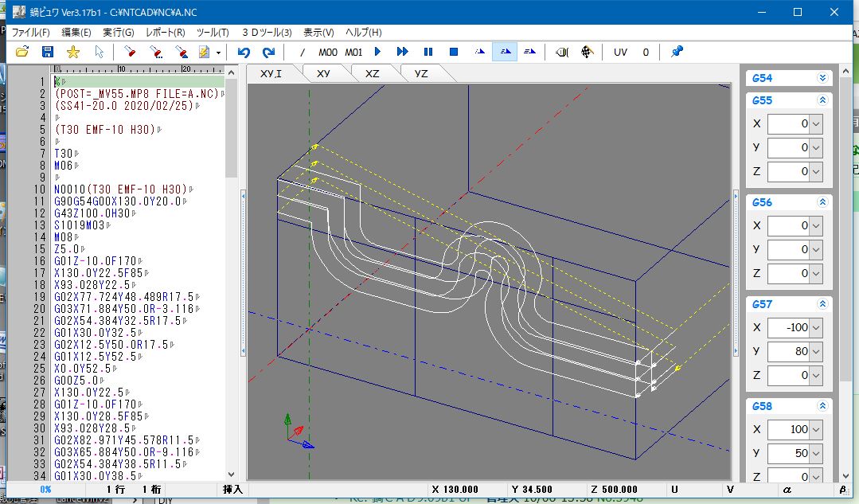Click the first red marker tool icon
The height and width of the screenshot is (504, 859).
(x=130, y=52)
